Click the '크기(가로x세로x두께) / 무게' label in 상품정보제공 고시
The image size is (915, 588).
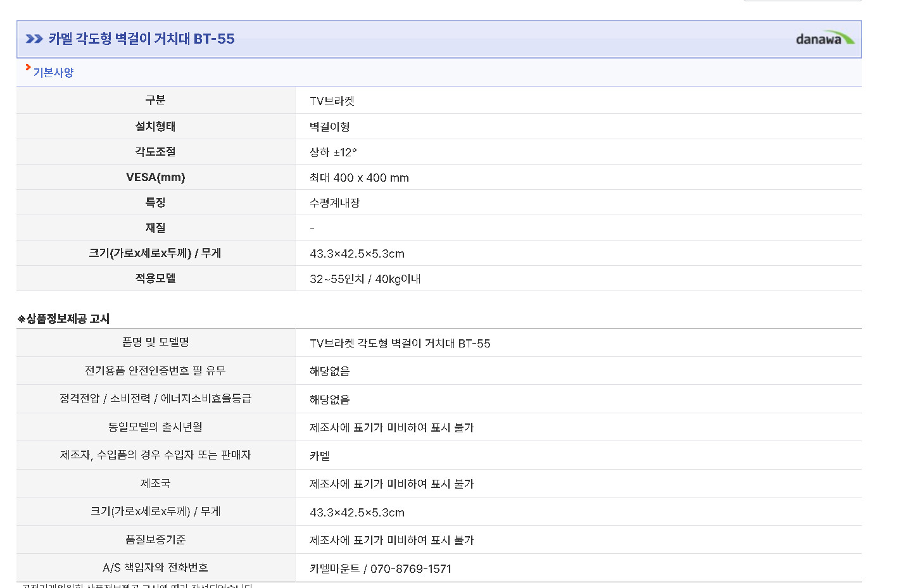coord(155,511)
